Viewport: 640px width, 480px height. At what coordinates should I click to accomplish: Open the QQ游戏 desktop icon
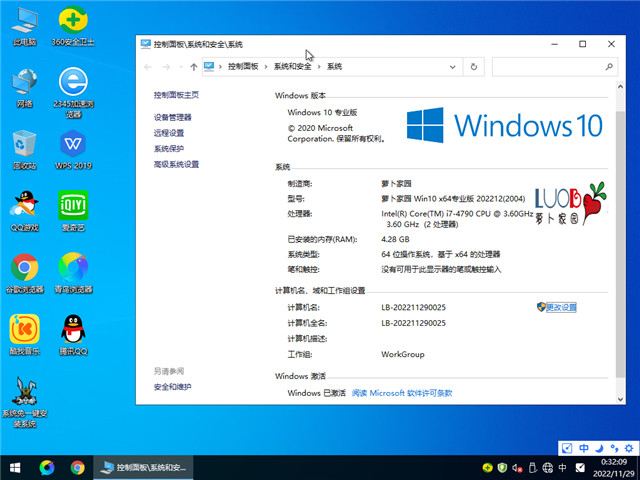[24, 211]
